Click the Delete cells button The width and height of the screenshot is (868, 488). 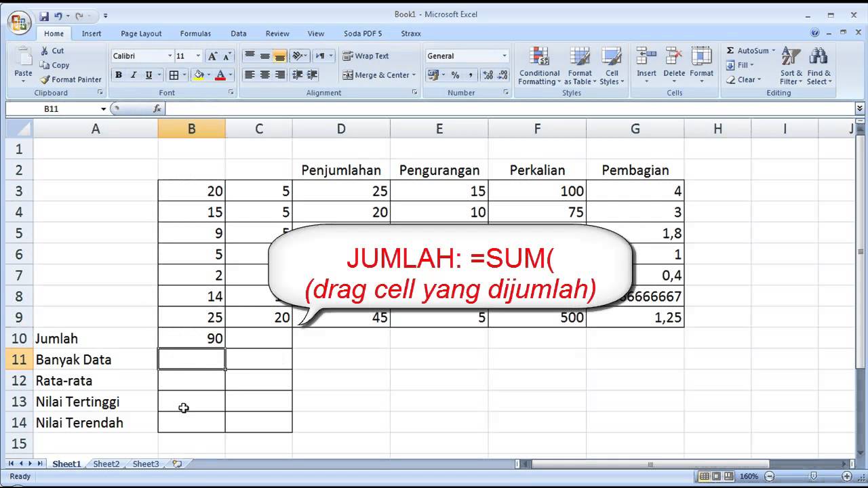(x=674, y=66)
